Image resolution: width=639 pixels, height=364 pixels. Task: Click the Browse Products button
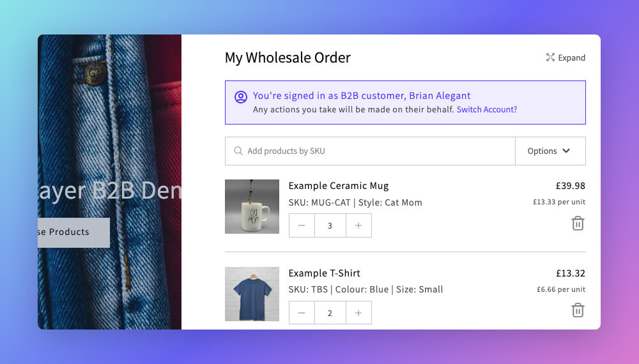(73, 232)
